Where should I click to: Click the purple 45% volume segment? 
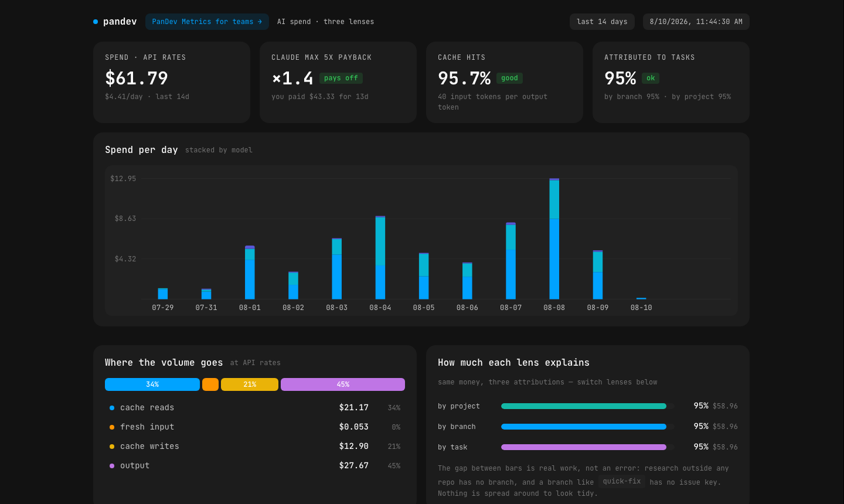pyautogui.click(x=343, y=384)
